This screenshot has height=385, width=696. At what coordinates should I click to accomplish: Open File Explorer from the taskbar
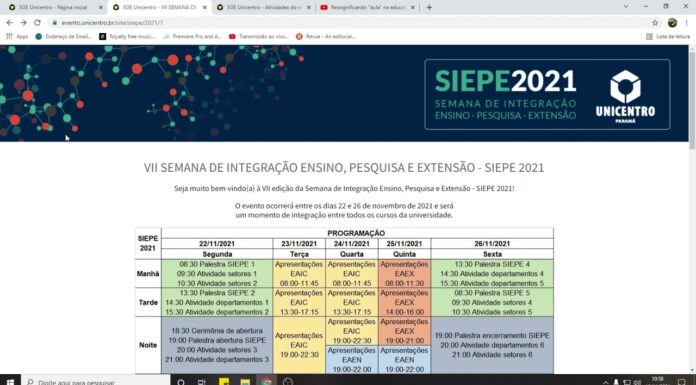tap(245, 381)
